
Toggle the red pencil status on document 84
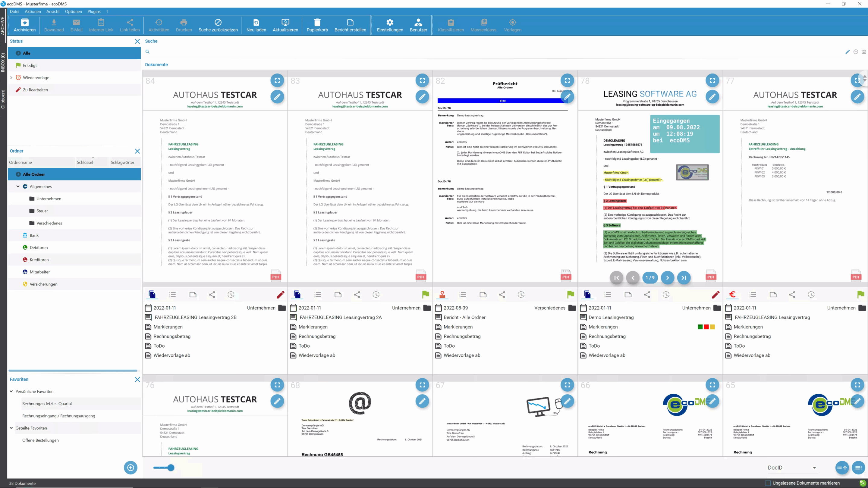click(280, 295)
